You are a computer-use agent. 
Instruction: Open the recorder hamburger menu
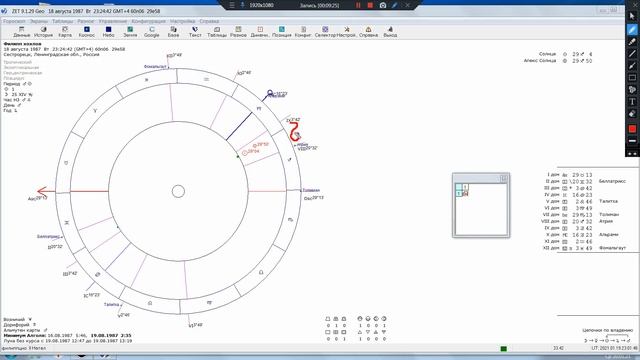(232, 5)
